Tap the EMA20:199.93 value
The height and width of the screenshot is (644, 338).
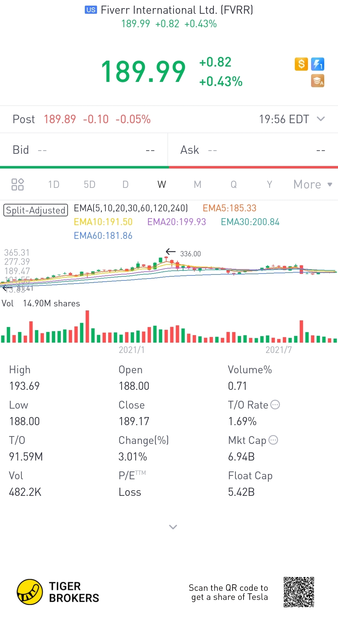coord(177,222)
